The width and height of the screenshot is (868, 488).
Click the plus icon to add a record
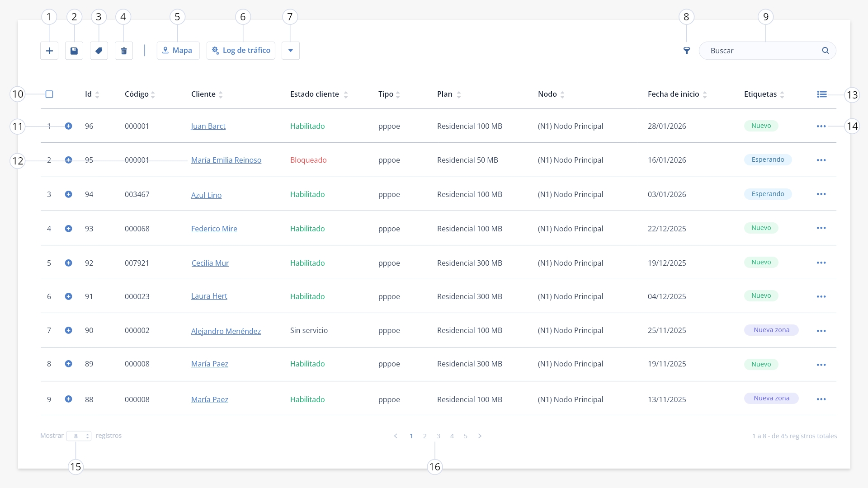pos(49,51)
